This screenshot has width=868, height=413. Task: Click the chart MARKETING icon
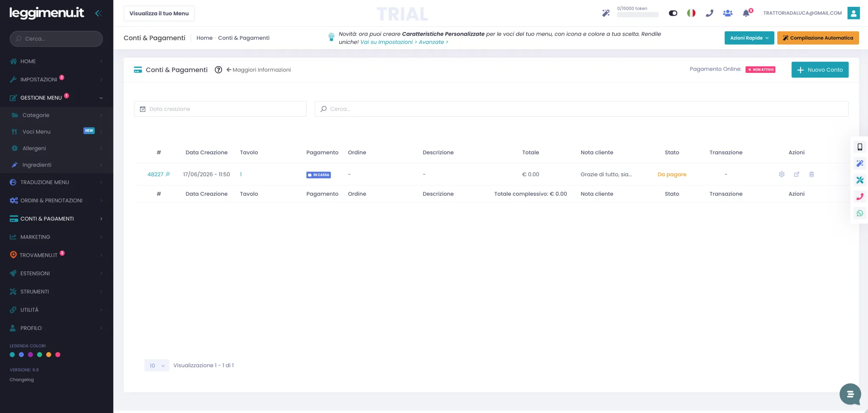(x=13, y=237)
